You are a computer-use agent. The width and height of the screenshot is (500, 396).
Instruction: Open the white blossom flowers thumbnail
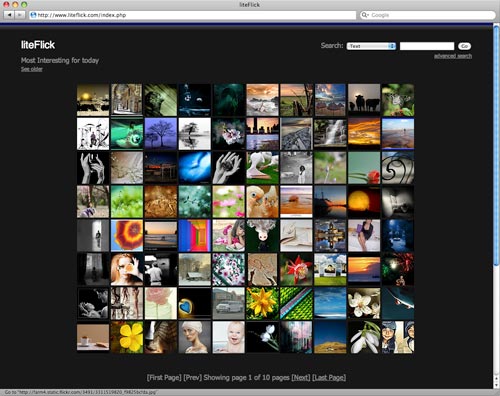(x=364, y=304)
